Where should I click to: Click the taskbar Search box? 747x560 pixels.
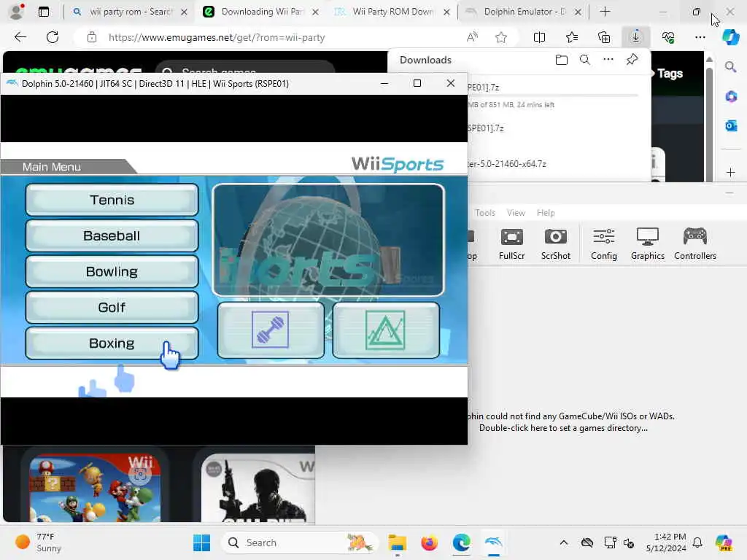coord(299,542)
